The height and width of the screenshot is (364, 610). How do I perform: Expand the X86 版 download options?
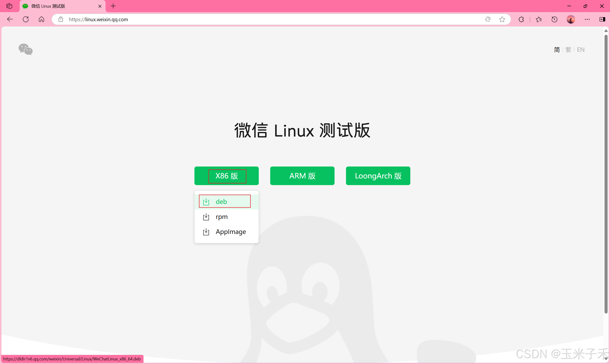pyautogui.click(x=226, y=176)
